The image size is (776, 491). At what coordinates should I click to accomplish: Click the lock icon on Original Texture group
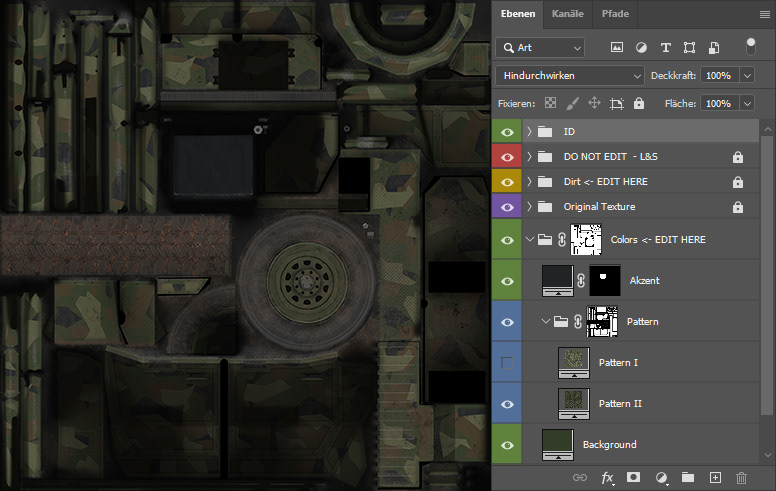point(738,207)
